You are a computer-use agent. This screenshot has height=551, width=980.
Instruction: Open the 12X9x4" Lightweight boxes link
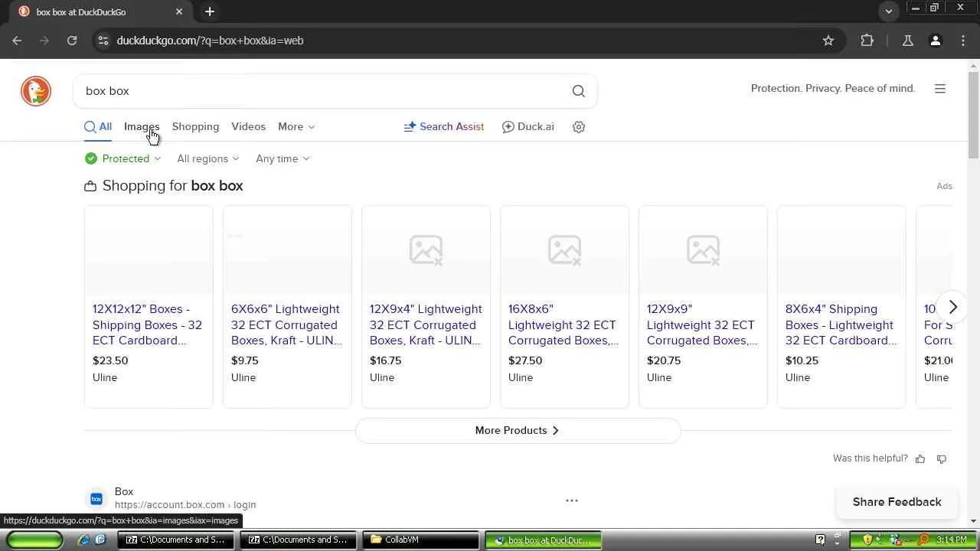(426, 324)
